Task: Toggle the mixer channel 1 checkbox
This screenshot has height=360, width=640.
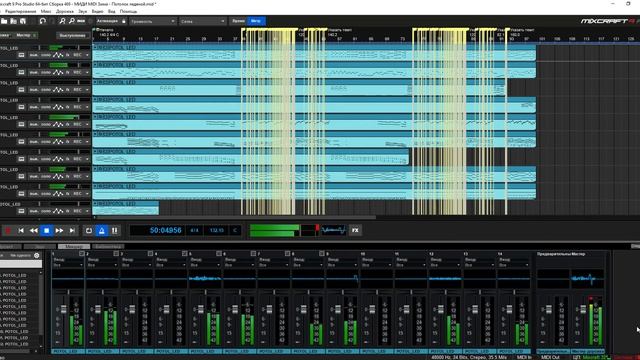Action: tap(82, 254)
